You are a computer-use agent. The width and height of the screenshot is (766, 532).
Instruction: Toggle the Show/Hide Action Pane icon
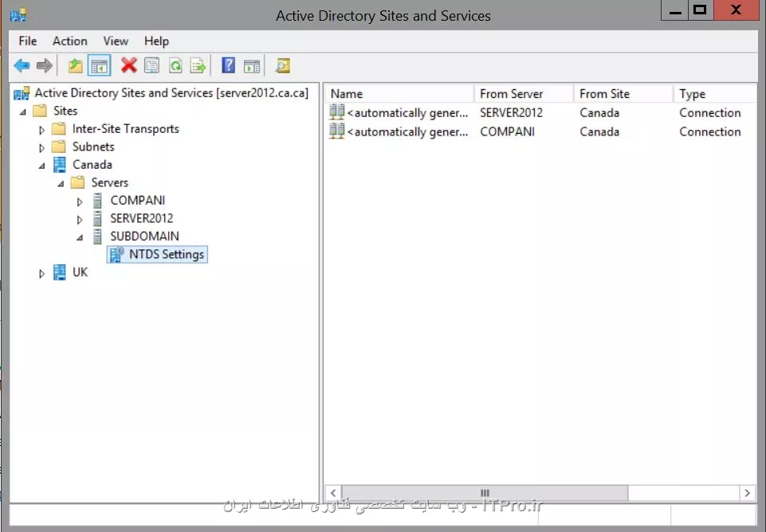click(252, 65)
